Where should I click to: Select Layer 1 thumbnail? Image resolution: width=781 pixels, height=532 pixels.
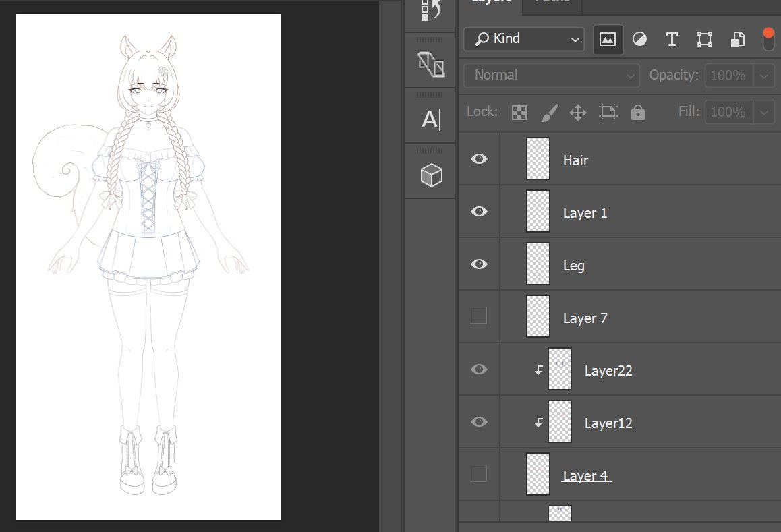point(538,211)
